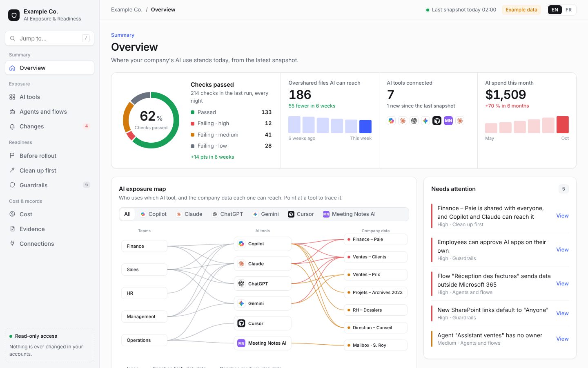Click the flag icon for Before rollout
The image size is (588, 368).
[12, 156]
